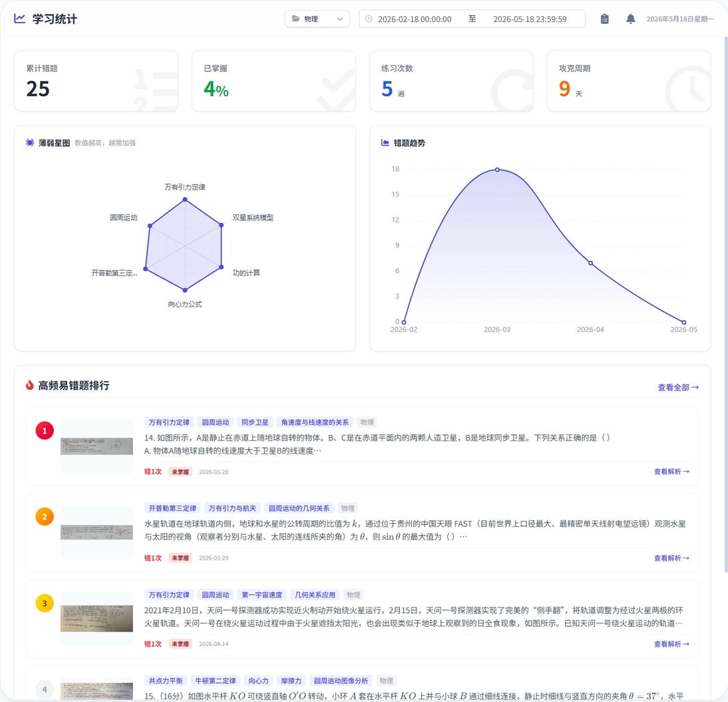Open 查看解析 for 水星轨道 question
This screenshot has height=702, width=728.
click(671, 558)
